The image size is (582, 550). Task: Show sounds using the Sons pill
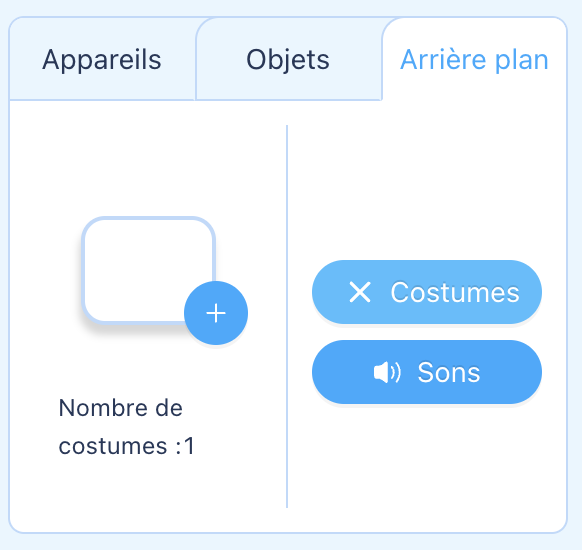point(427,372)
